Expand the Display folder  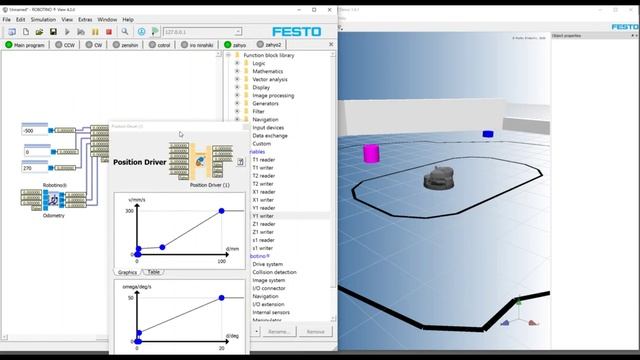[x=237, y=87]
